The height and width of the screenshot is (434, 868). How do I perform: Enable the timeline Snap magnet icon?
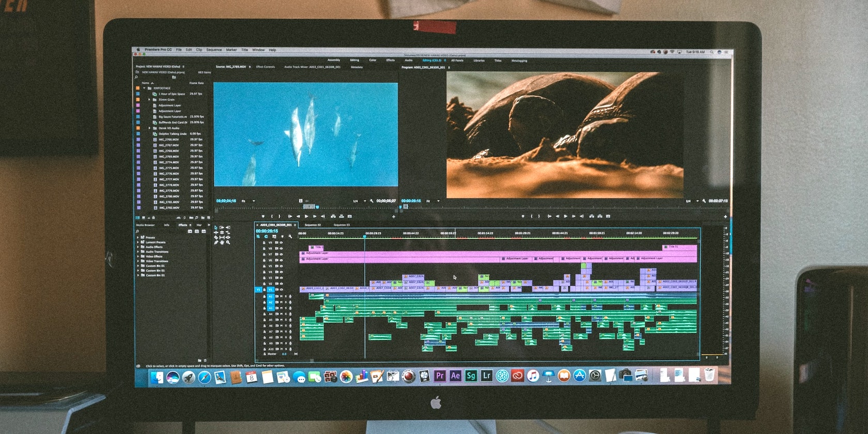[x=266, y=237]
